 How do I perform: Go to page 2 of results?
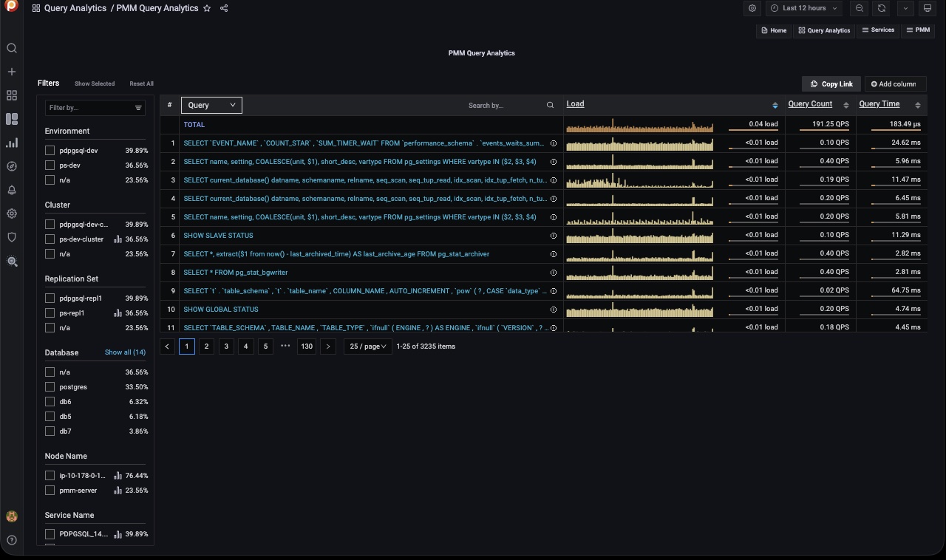206,346
